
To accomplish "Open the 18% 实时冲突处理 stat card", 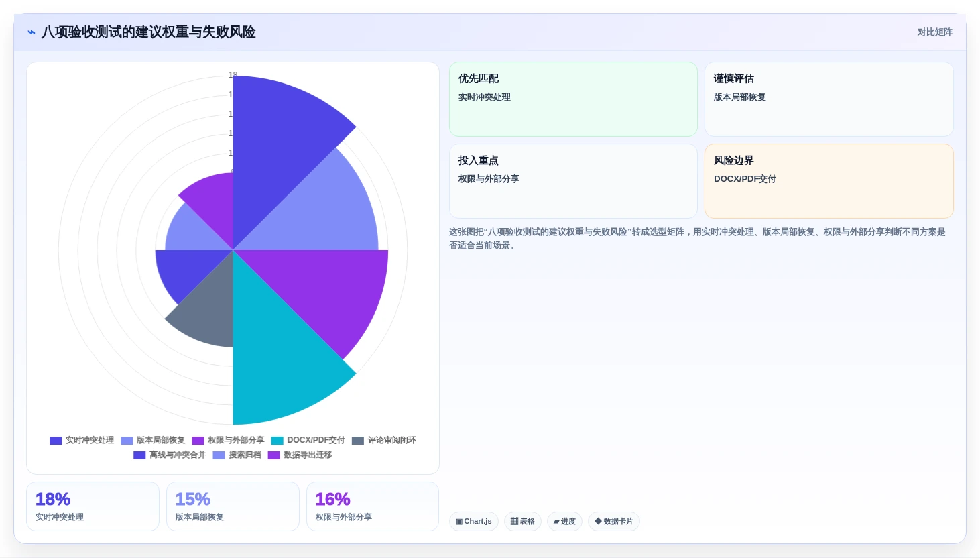I will tap(93, 506).
